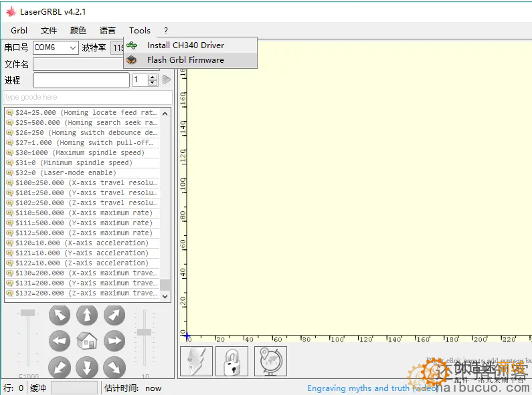Screen dimensions: 532x395
Task: Click the chip icon beside Flash Grbl Firmware
Action: point(131,60)
